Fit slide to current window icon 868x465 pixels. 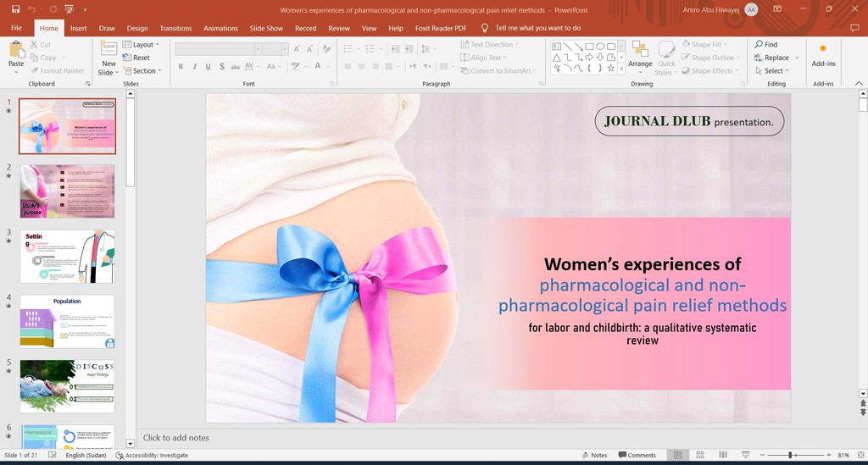click(x=860, y=455)
